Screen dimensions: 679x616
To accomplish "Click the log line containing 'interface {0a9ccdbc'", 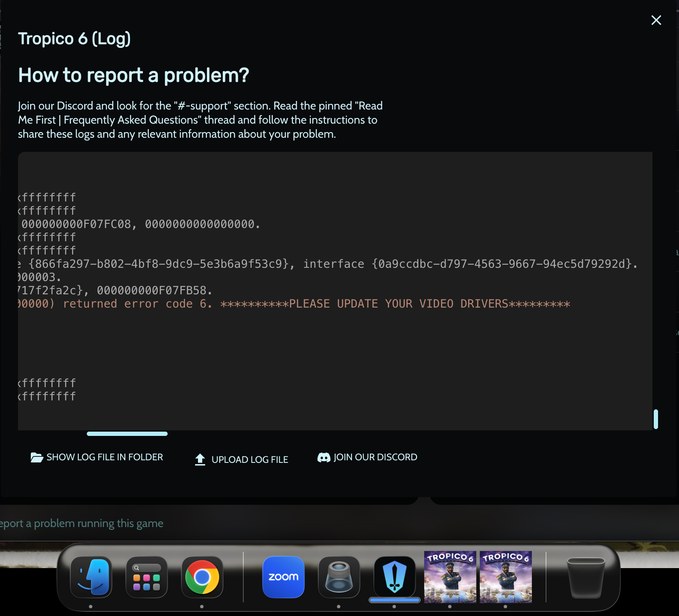I will 328,264.
